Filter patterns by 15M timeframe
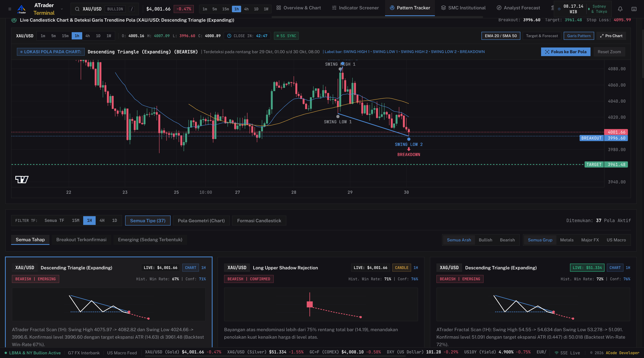 pos(76,220)
